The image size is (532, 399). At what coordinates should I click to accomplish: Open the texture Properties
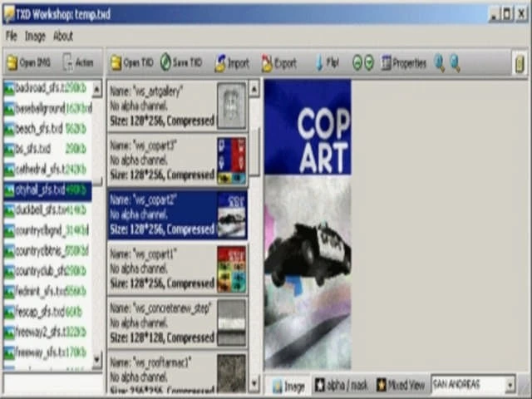[x=404, y=63]
